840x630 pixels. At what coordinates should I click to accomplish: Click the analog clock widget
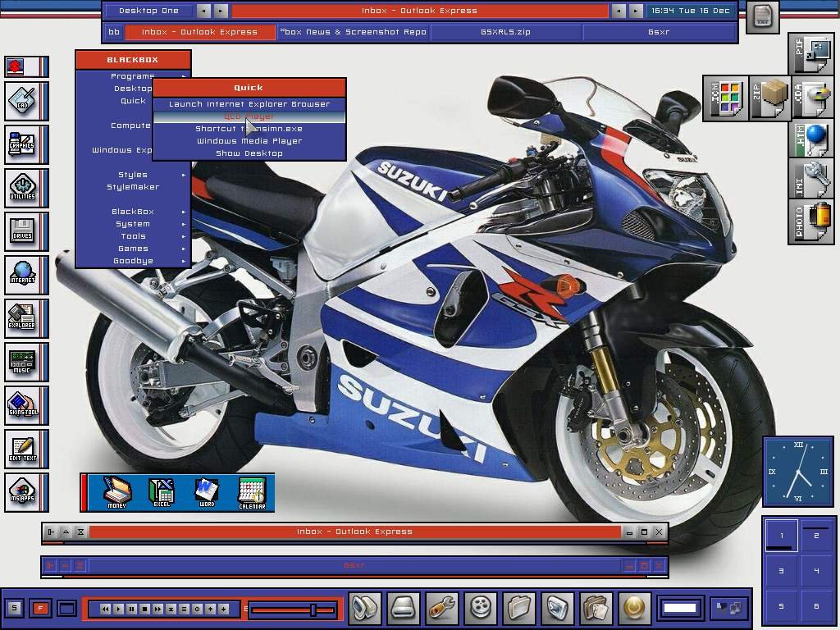point(798,472)
